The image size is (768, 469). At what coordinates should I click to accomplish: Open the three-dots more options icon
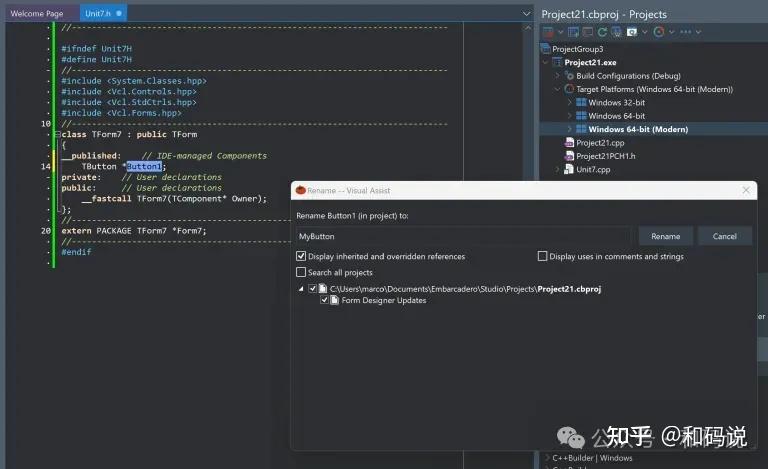(x=686, y=32)
